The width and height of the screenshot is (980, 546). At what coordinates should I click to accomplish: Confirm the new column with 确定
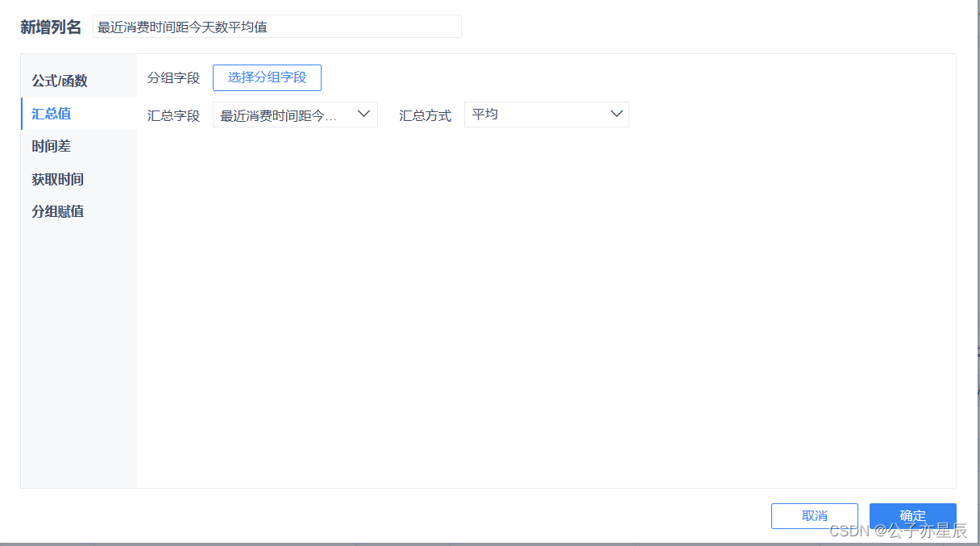[912, 516]
